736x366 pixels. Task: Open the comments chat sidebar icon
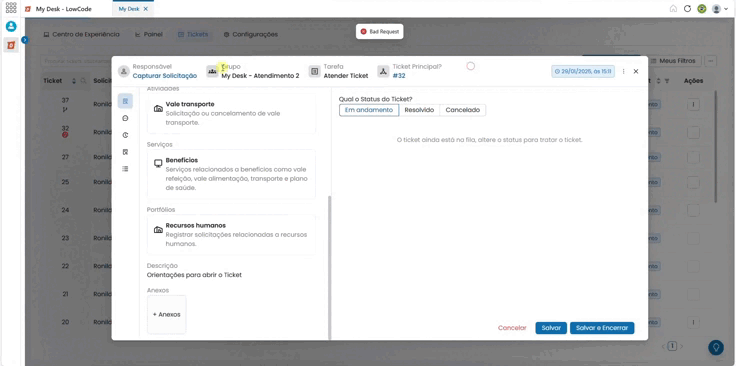125,118
